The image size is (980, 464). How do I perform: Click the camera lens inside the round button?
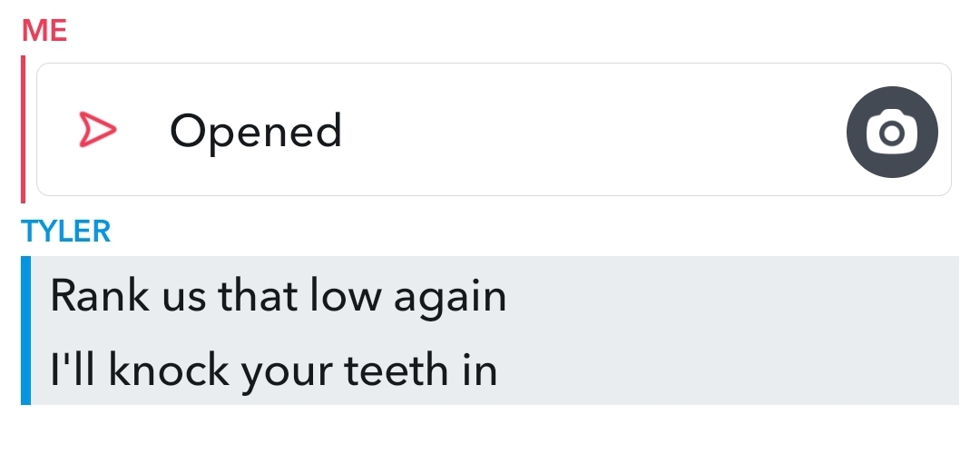(892, 133)
